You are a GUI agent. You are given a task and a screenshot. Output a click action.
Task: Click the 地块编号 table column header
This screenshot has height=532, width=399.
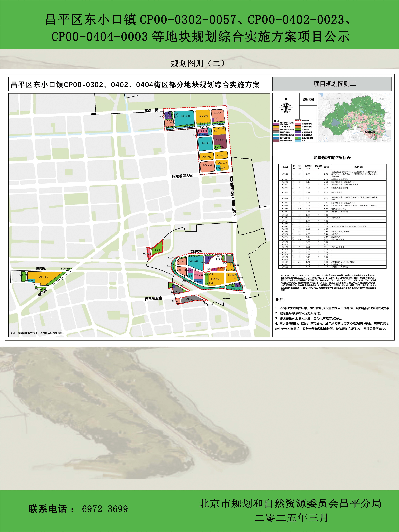[285, 167]
